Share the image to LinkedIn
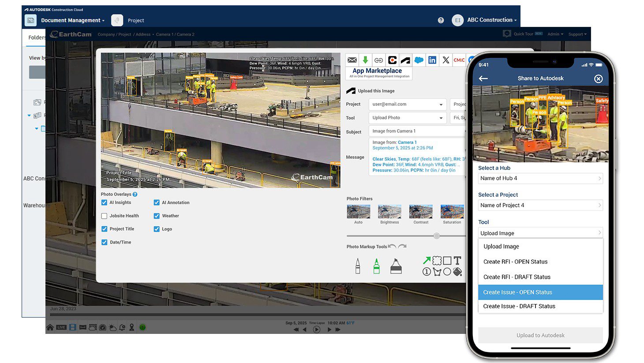 pos(432,60)
